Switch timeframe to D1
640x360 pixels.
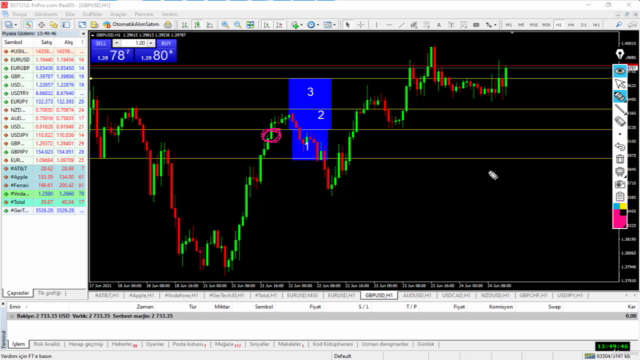[x=584, y=25]
